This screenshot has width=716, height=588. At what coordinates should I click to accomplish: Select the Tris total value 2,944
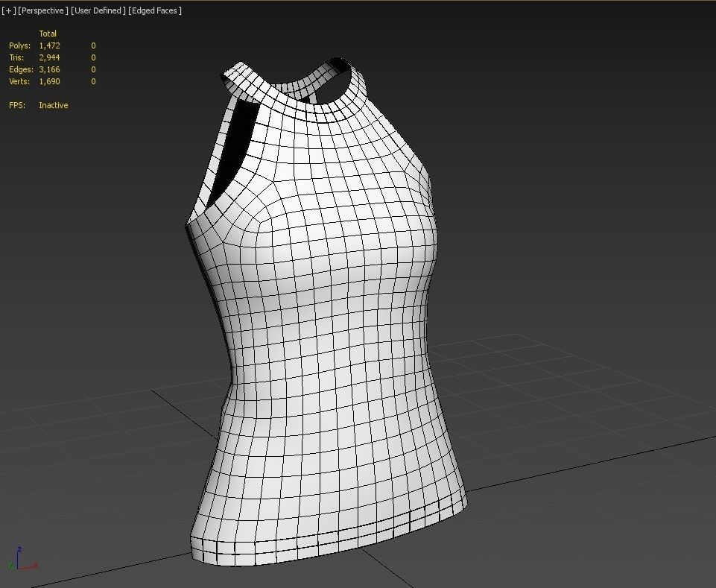pos(49,57)
